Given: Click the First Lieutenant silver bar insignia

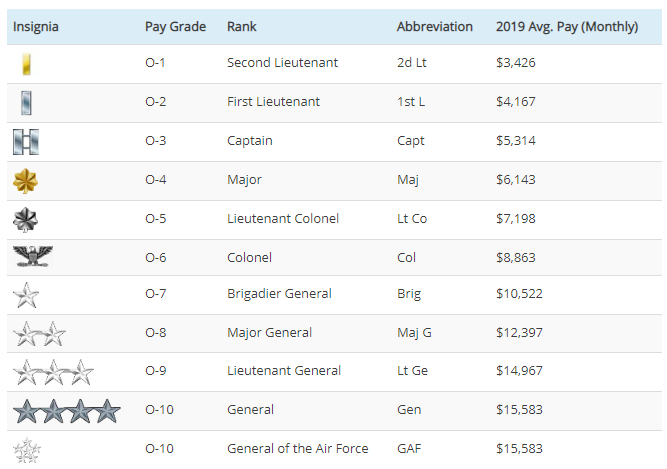Looking at the screenshot, I should (26, 102).
